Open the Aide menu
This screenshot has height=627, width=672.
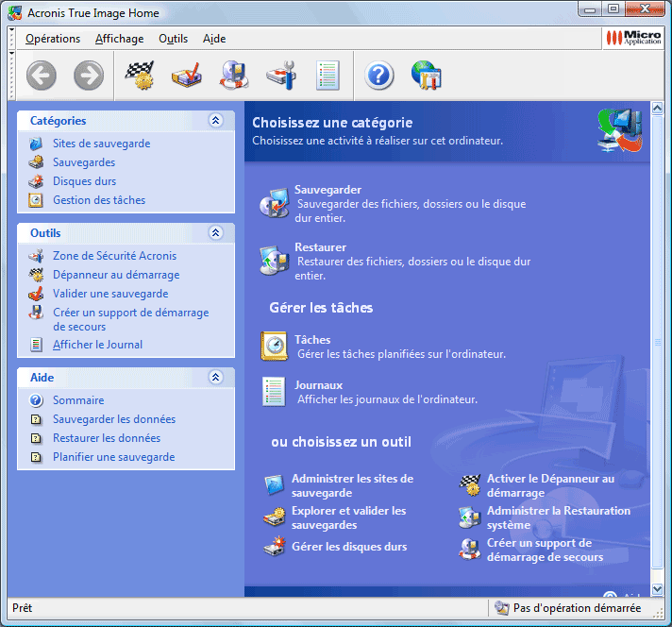214,39
